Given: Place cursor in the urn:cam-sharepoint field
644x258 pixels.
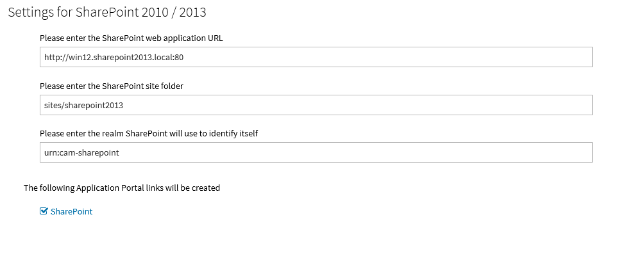Looking at the screenshot, I should [x=316, y=152].
